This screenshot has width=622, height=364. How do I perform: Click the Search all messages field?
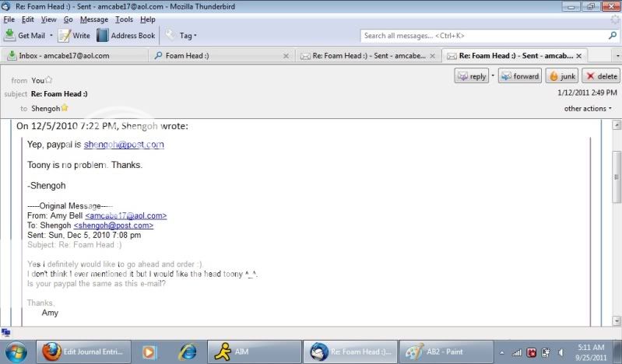(483, 36)
